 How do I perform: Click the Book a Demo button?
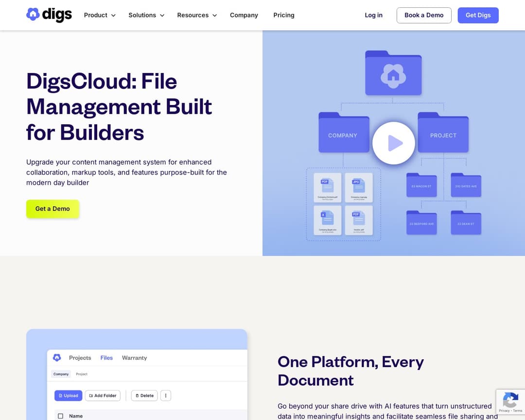[424, 15]
